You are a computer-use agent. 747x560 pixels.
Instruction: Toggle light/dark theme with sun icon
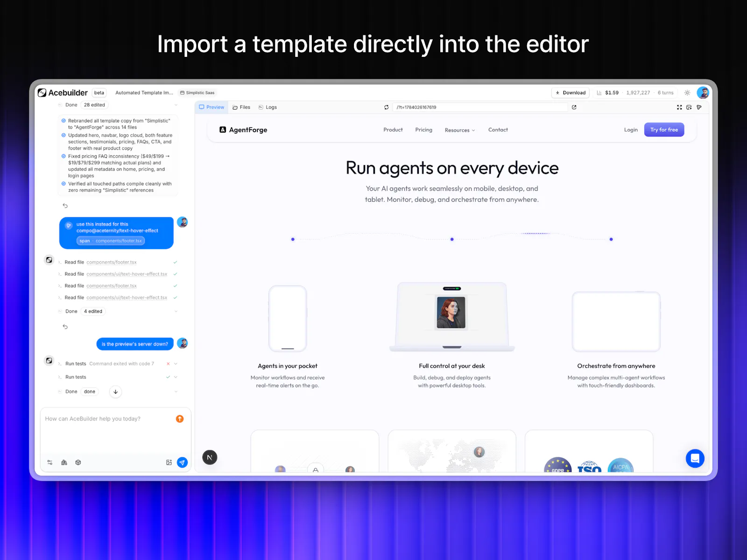tap(687, 93)
